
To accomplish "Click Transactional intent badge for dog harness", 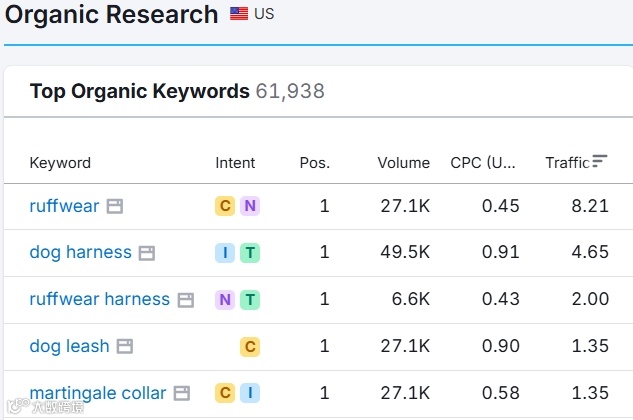I will [x=250, y=253].
